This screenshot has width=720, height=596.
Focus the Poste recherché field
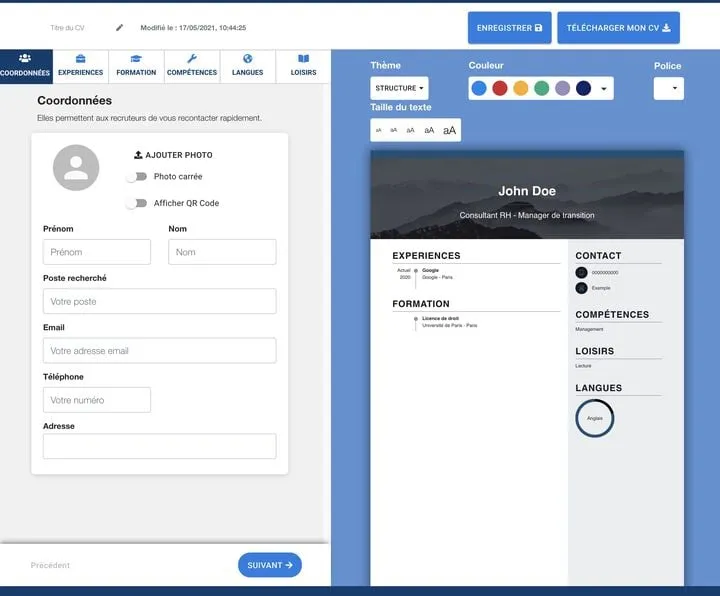click(160, 301)
